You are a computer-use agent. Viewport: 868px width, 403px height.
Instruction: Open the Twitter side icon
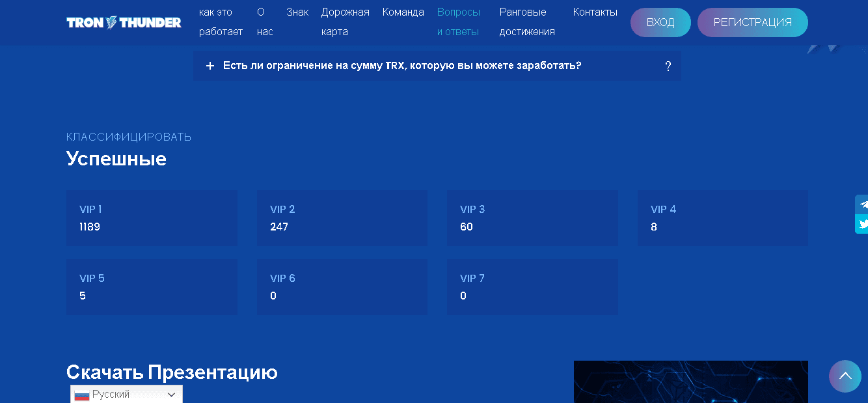tap(862, 224)
